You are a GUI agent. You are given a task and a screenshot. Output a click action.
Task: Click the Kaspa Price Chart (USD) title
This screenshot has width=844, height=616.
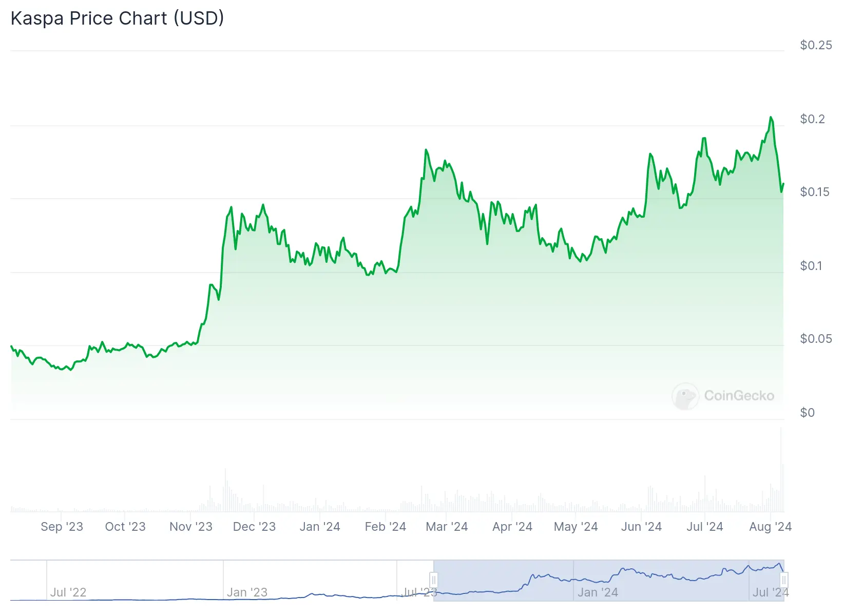[117, 18]
